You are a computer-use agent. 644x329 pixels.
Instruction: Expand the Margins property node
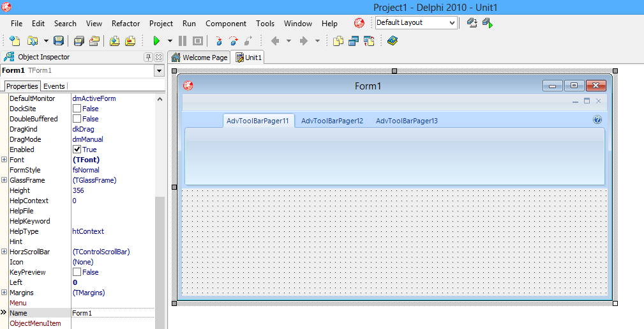click(x=4, y=293)
